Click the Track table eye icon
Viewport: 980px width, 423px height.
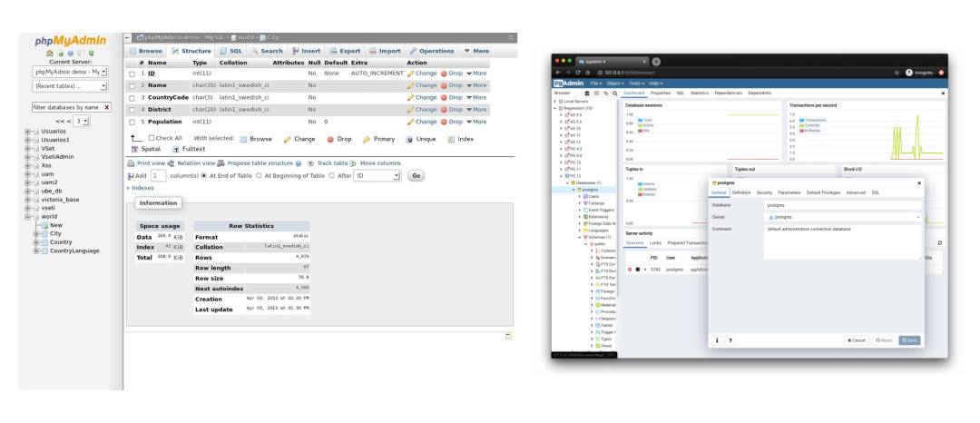pyautogui.click(x=310, y=163)
